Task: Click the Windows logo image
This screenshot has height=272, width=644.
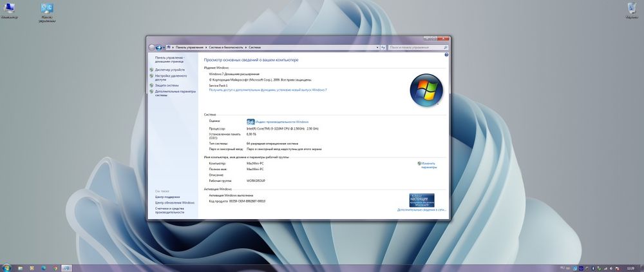Action: click(x=426, y=90)
